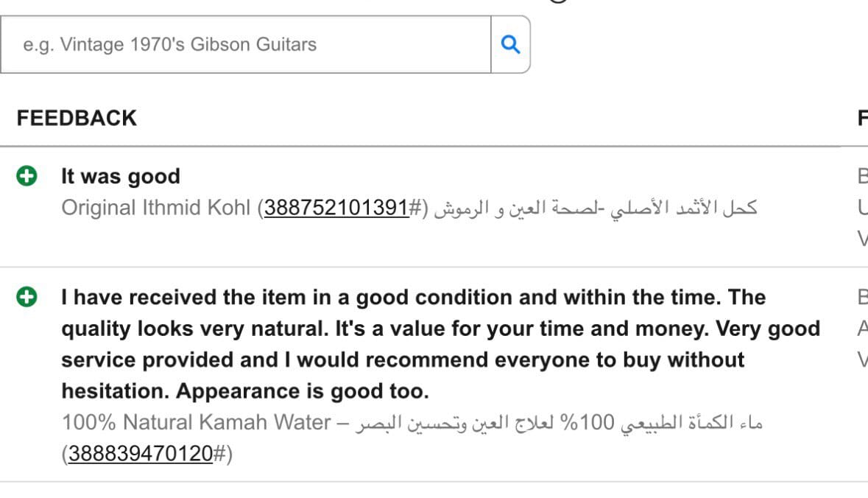Click the magnifying glass search icon
This screenshot has width=868, height=498.
510,44
